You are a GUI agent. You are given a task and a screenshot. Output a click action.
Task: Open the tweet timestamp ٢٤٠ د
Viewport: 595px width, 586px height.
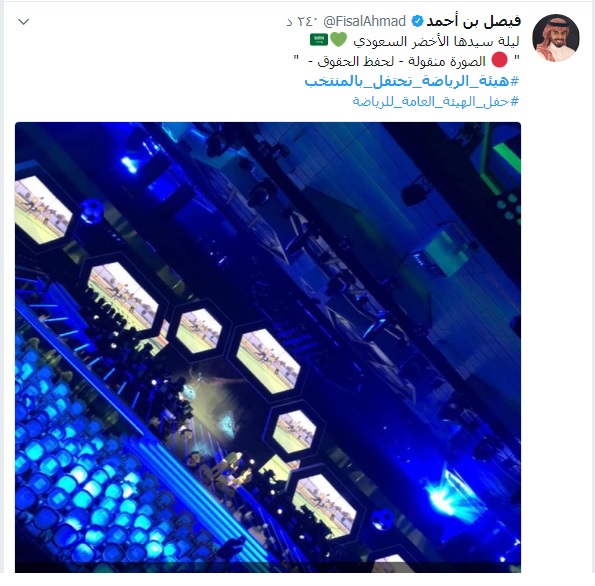[x=301, y=21]
